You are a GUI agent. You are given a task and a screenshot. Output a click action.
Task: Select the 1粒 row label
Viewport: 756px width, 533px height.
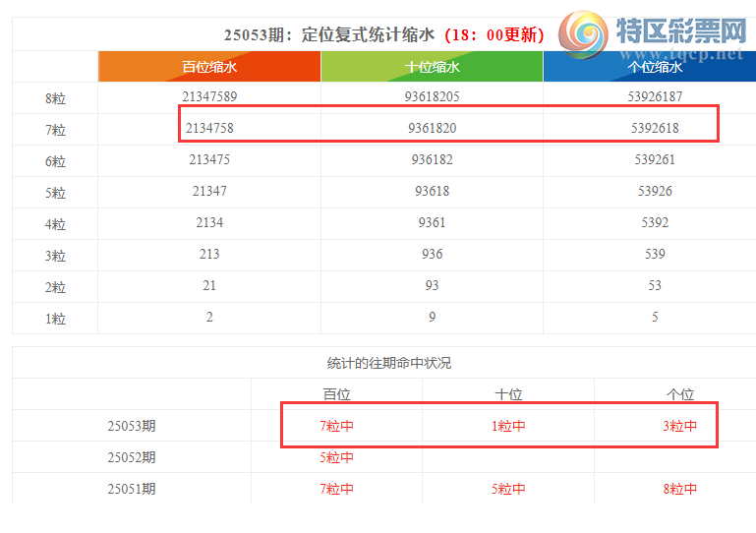tap(55, 319)
